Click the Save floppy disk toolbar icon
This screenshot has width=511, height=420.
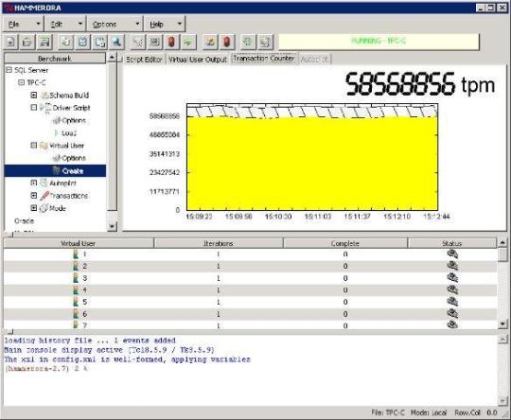click(44, 42)
